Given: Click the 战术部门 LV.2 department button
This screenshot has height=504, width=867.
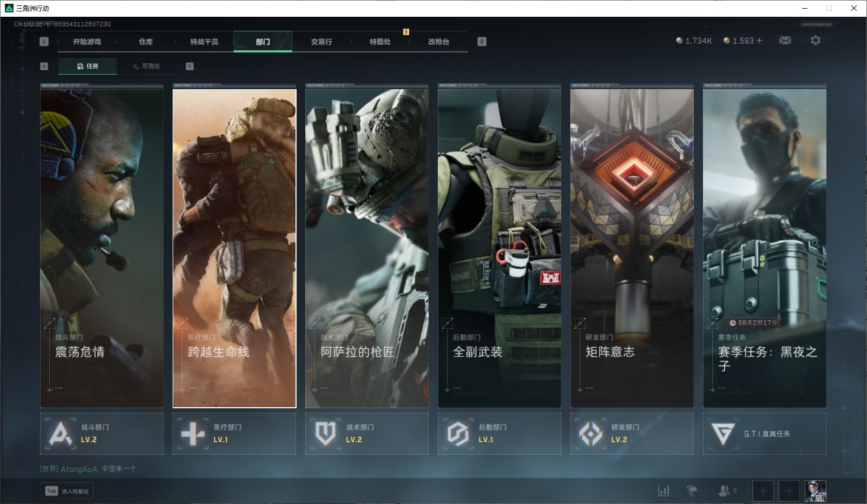Looking at the screenshot, I should click(367, 434).
